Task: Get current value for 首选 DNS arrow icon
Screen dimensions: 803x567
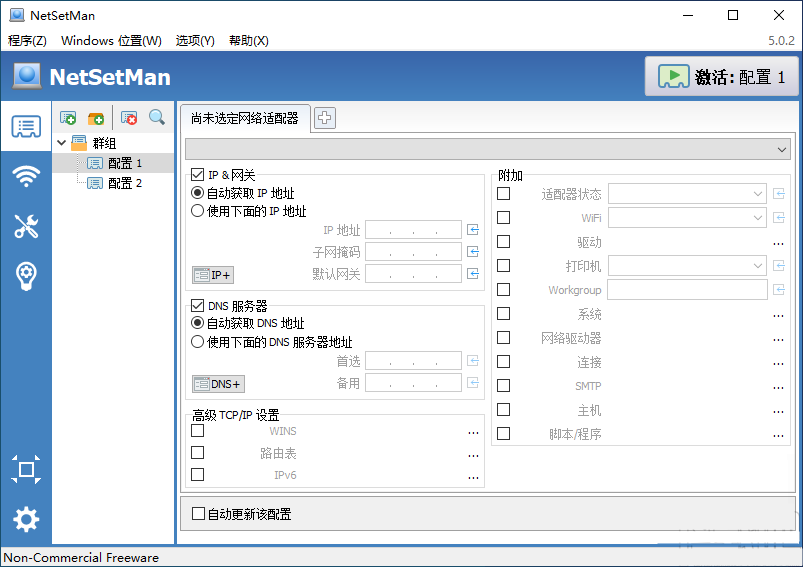Action: coord(473,361)
